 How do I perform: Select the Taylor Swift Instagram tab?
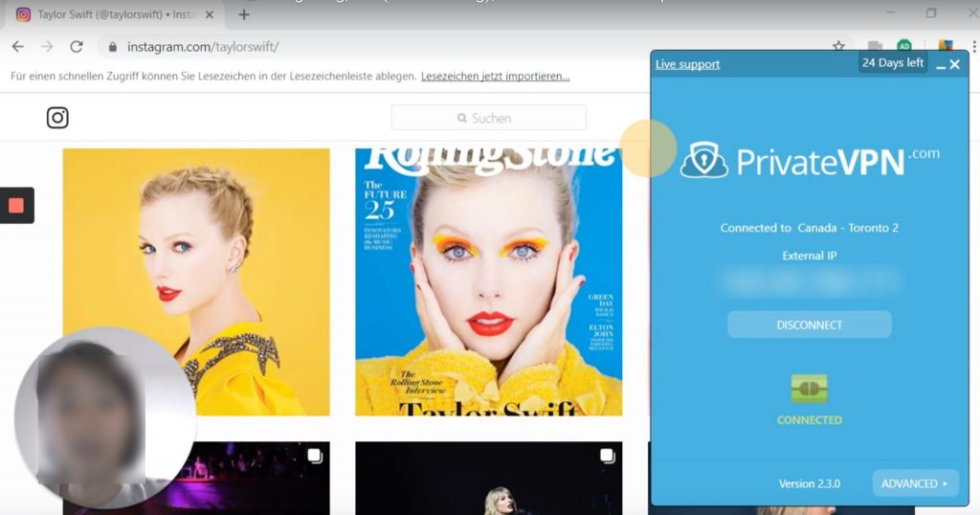(x=116, y=14)
